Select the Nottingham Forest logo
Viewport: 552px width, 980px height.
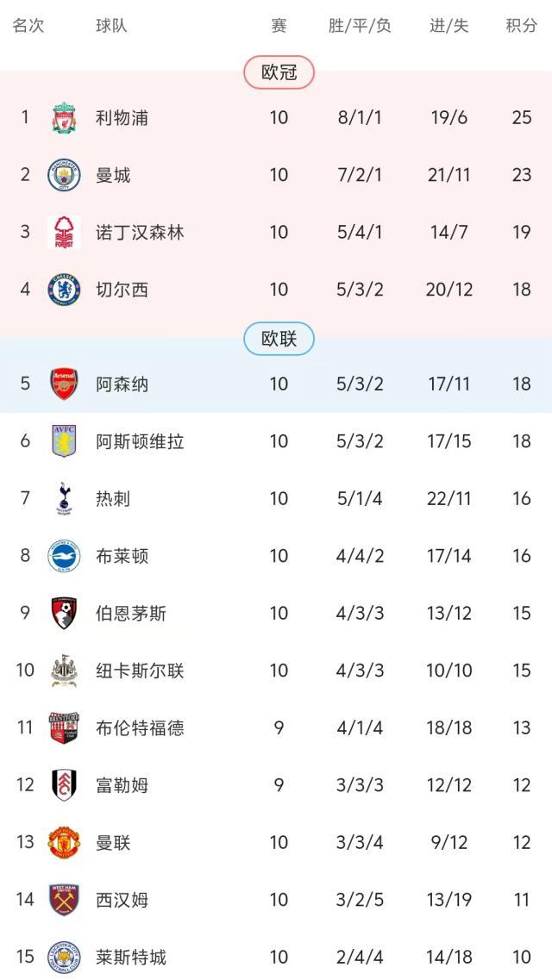(64, 233)
